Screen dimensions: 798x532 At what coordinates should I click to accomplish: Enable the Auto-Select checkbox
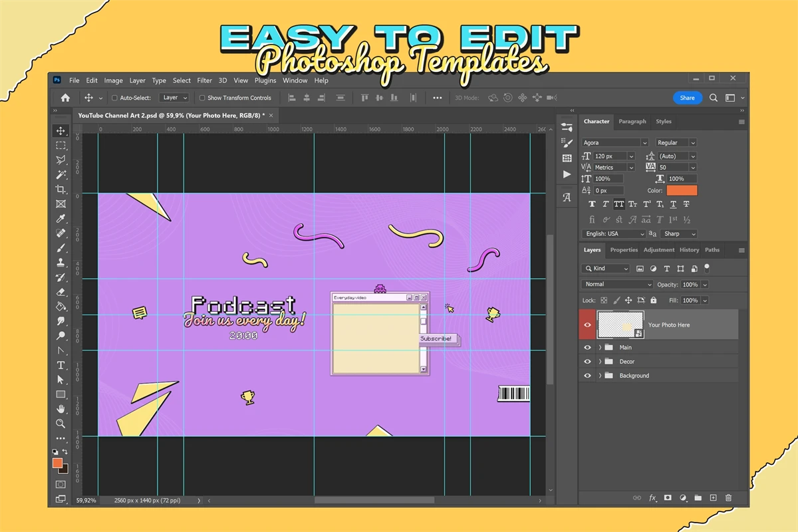[114, 98]
